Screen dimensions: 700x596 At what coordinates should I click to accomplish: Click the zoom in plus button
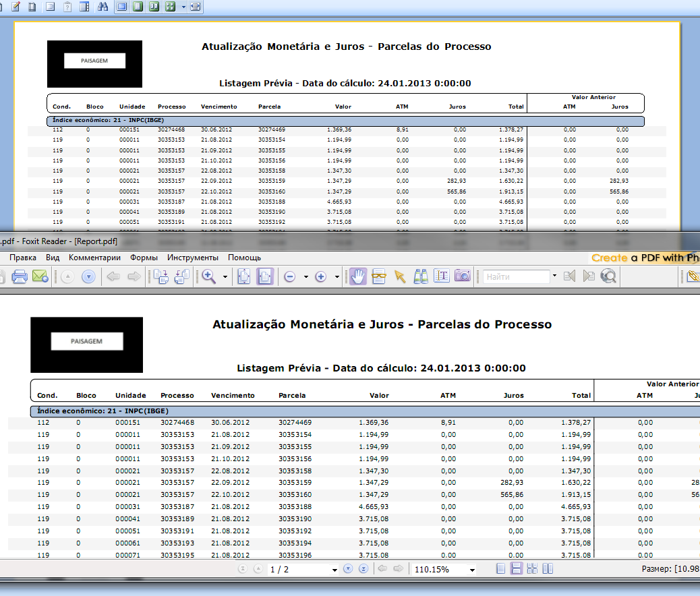tap(320, 277)
